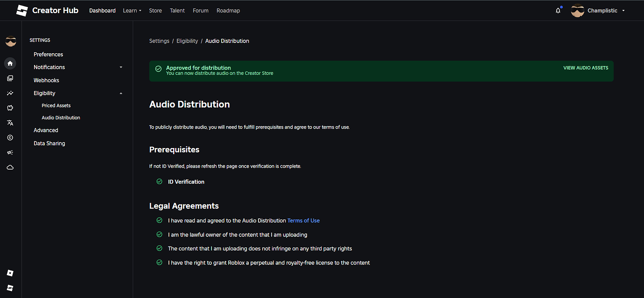Click the ID Verification checkmark indicator
The image size is (644, 298).
(x=159, y=181)
